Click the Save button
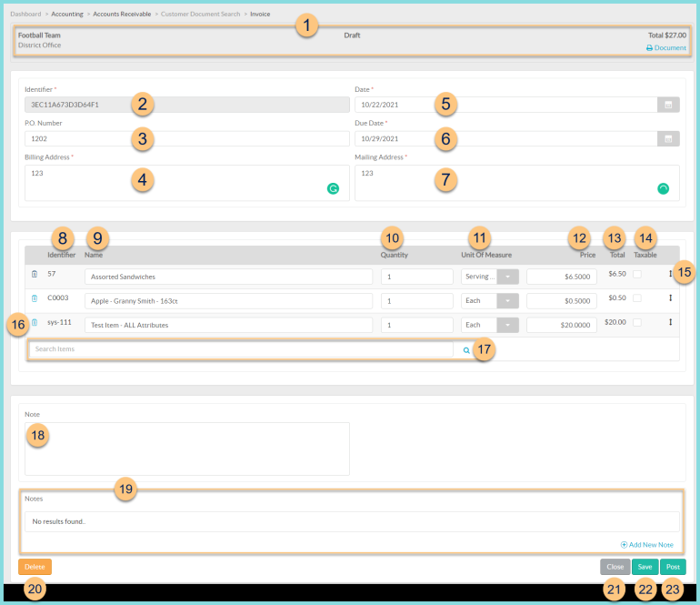 click(645, 567)
